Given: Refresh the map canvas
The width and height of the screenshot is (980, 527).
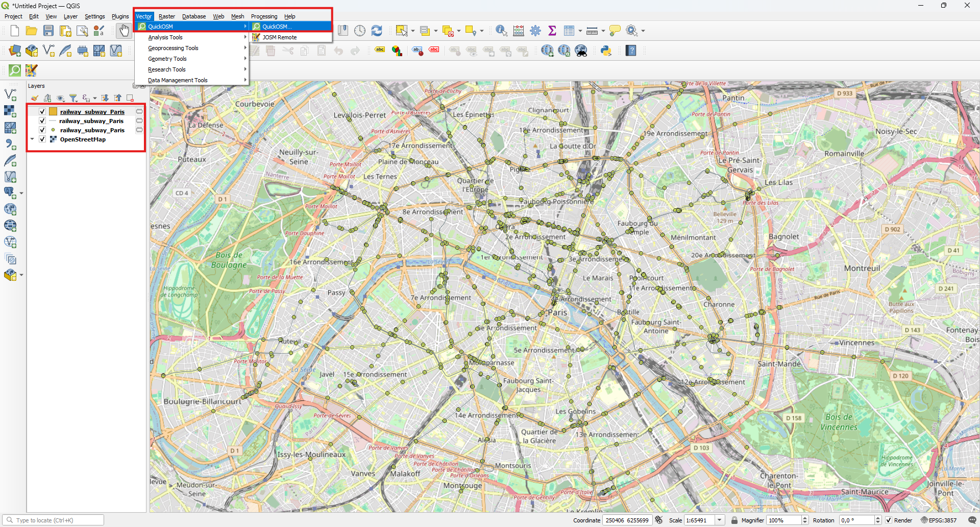Looking at the screenshot, I should click(x=377, y=31).
